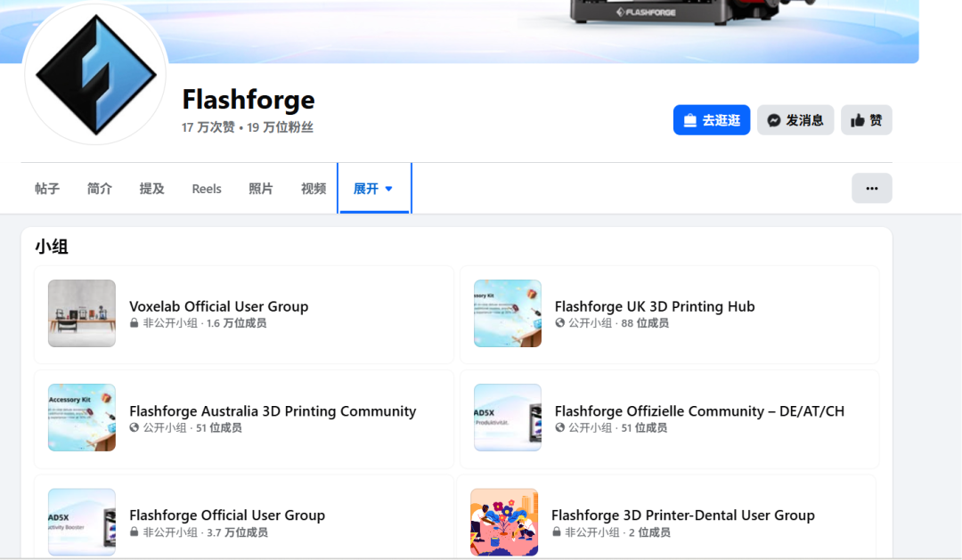Click the 去逛逛 shop button
Image resolution: width=962 pixels, height=560 pixels.
tap(711, 120)
